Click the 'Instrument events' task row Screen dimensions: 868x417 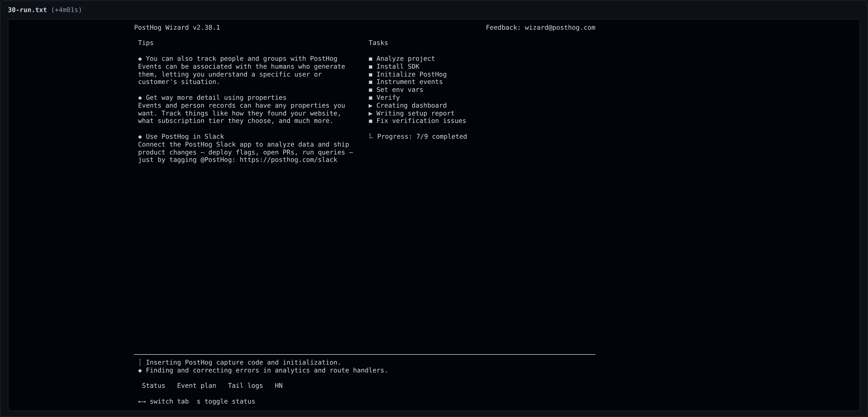click(406, 82)
